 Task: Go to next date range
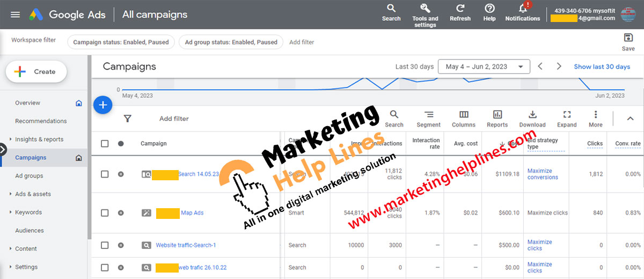click(x=559, y=67)
